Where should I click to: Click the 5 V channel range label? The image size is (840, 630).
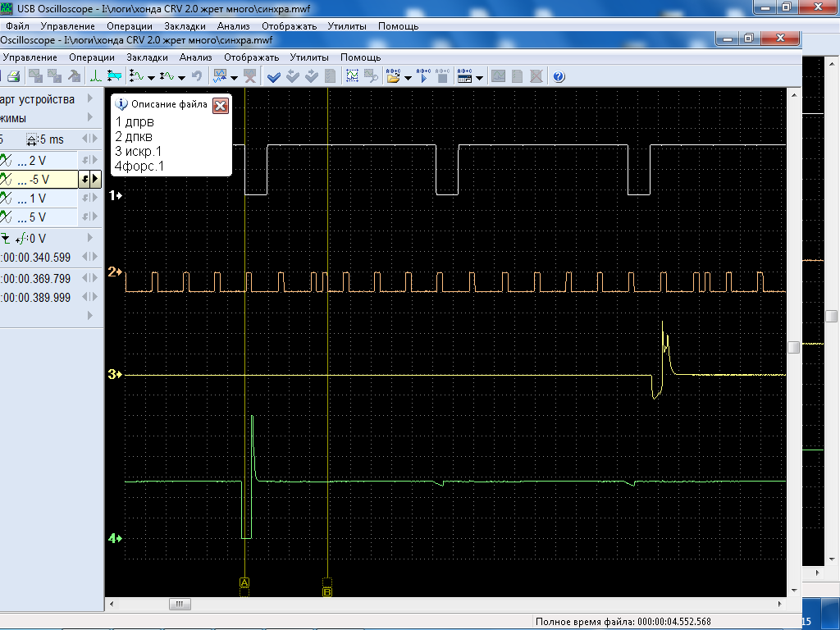38,217
